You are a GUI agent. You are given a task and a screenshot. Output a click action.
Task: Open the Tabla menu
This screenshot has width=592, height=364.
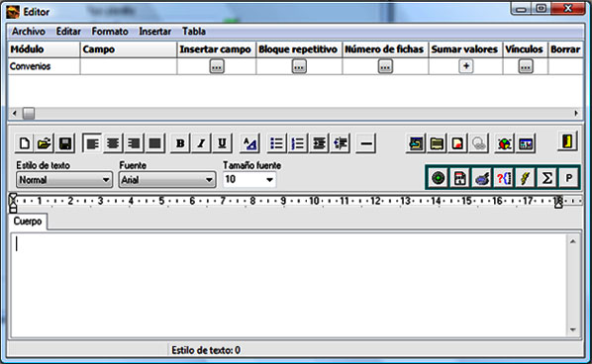(x=194, y=32)
